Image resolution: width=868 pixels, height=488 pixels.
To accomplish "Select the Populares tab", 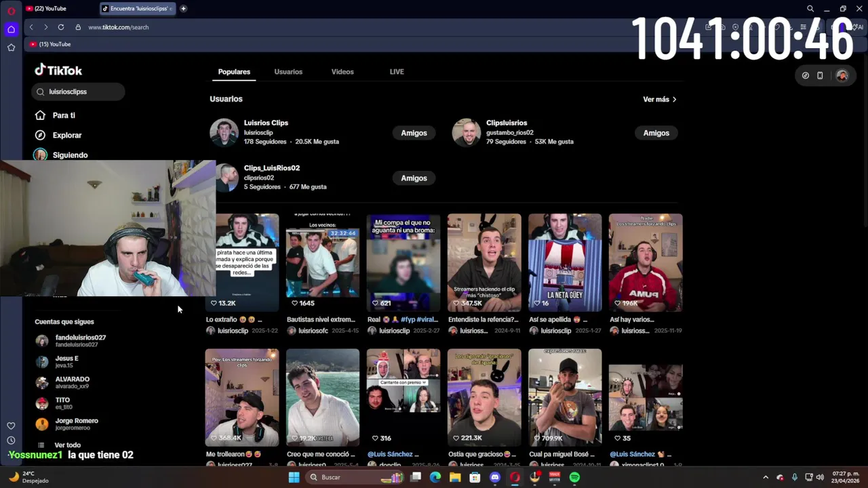I will [x=234, y=72].
